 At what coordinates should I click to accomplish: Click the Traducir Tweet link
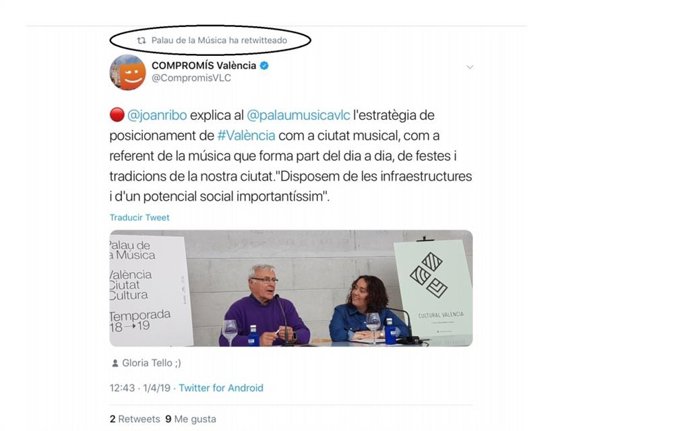139,217
